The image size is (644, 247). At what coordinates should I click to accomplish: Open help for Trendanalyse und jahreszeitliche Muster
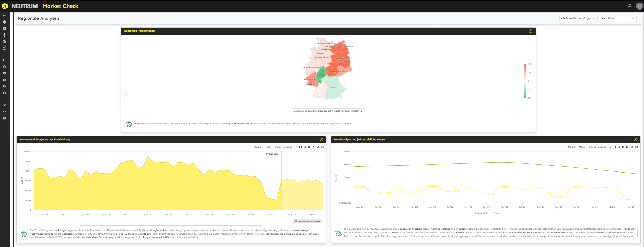click(635, 139)
